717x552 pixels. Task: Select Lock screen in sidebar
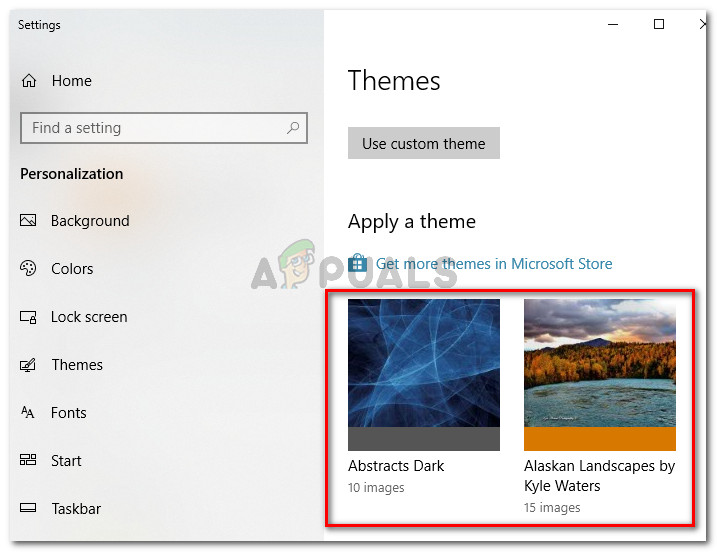click(89, 316)
